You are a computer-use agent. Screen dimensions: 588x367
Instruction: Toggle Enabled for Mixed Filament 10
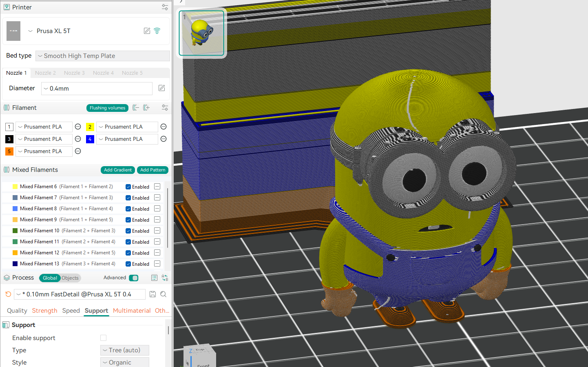click(128, 231)
